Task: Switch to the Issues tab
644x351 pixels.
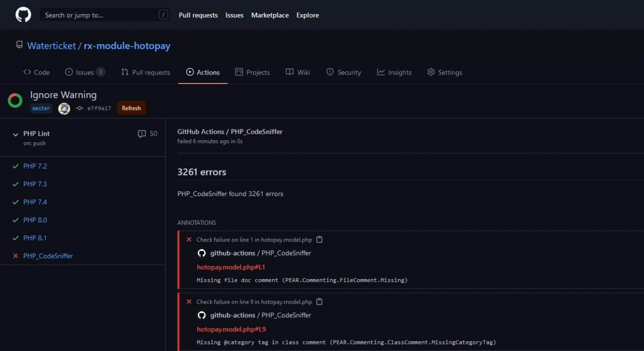Action: (85, 72)
